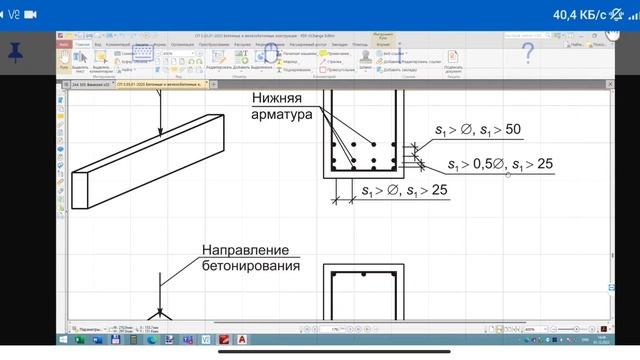
Task: Switch to the Convert ribbon tab
Action: coord(214,44)
